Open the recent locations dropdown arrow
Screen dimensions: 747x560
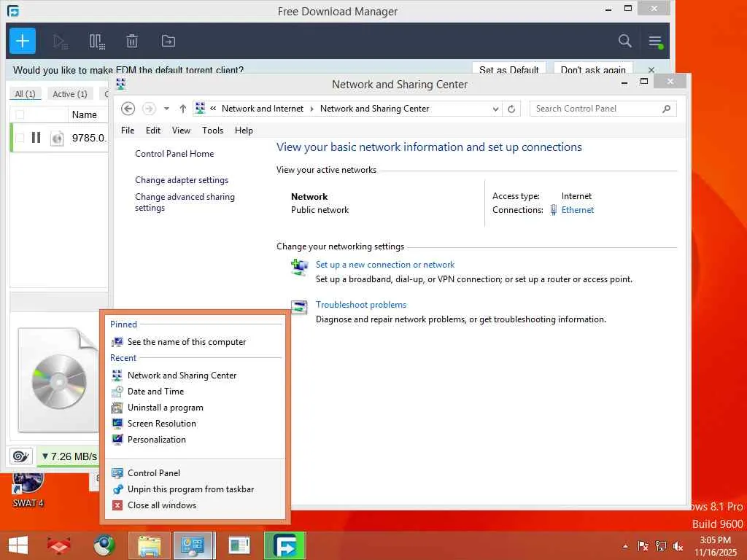coord(166,109)
